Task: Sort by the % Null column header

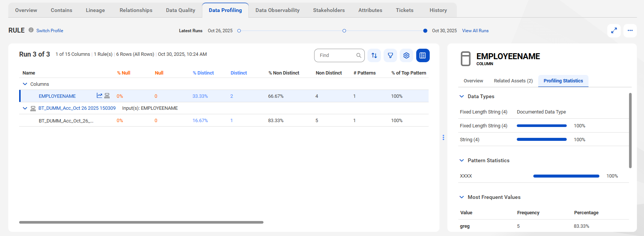Action: [123, 73]
